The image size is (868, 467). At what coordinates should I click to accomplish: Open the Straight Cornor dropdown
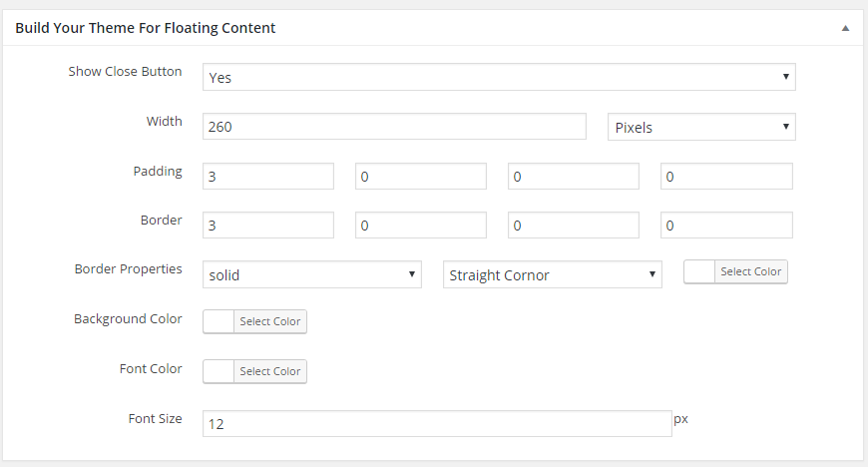(552, 274)
